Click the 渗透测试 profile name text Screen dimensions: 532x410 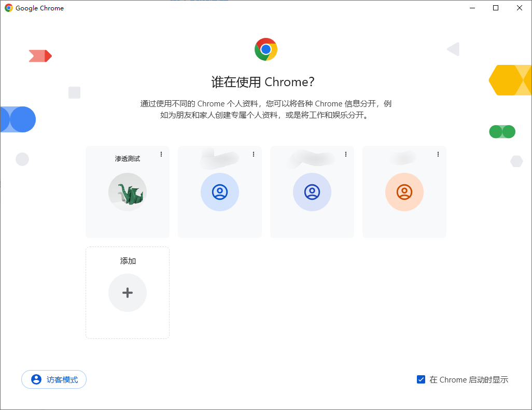click(x=128, y=159)
